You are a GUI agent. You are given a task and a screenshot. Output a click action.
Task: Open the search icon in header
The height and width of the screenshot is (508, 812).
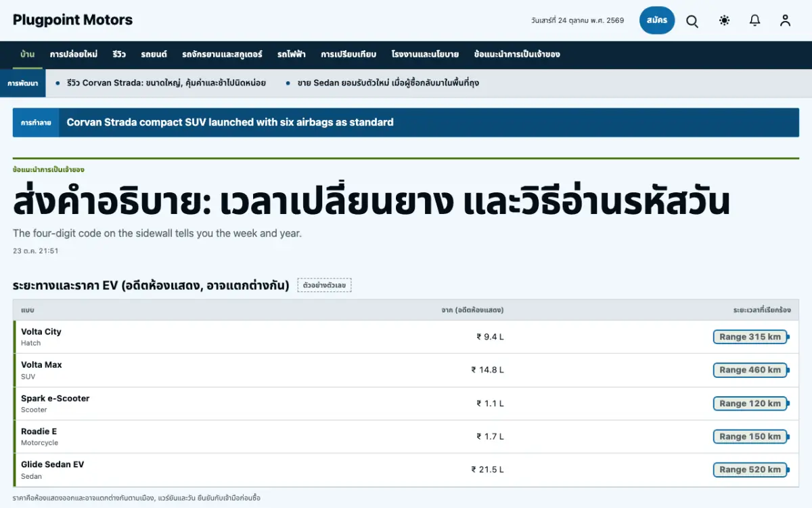tap(692, 20)
